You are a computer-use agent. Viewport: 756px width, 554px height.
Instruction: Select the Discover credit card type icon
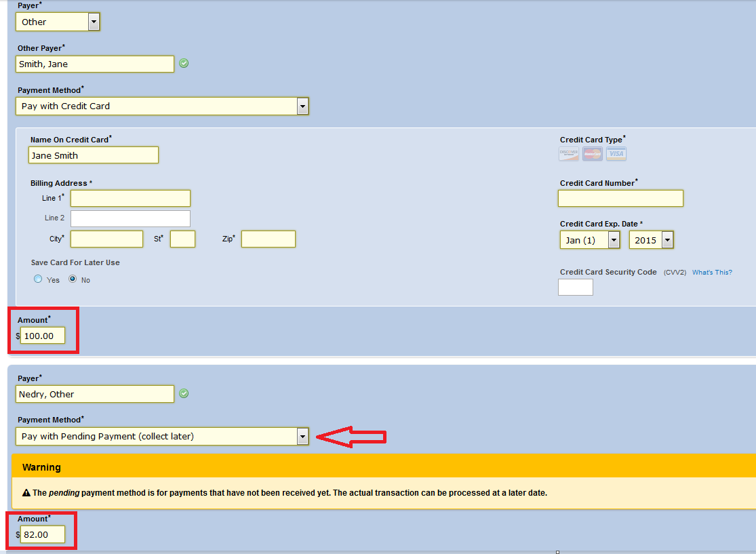pyautogui.click(x=568, y=154)
